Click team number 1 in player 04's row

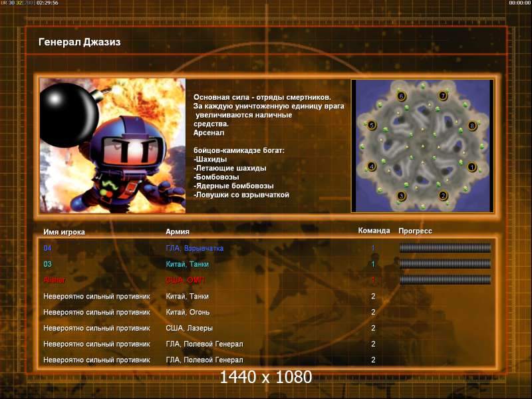point(373,248)
